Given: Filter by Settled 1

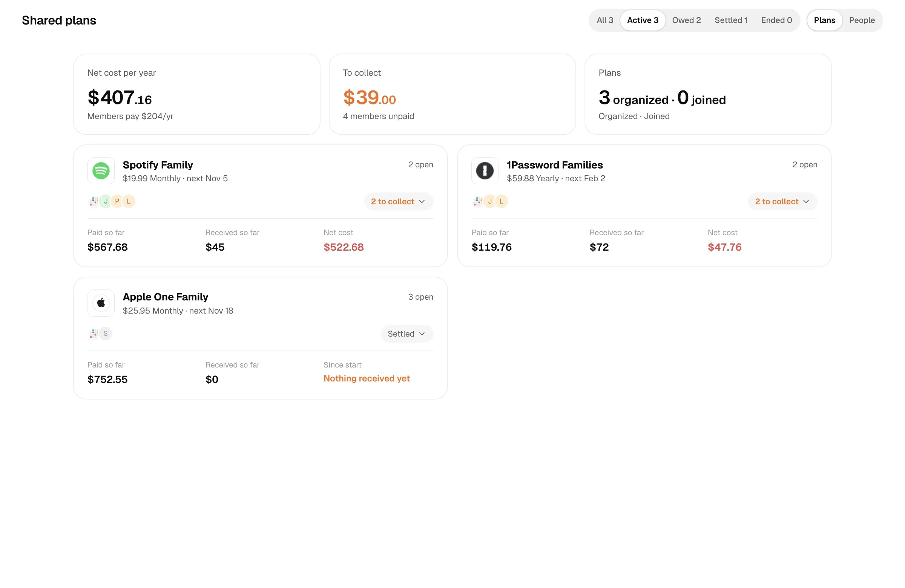Looking at the screenshot, I should [731, 20].
